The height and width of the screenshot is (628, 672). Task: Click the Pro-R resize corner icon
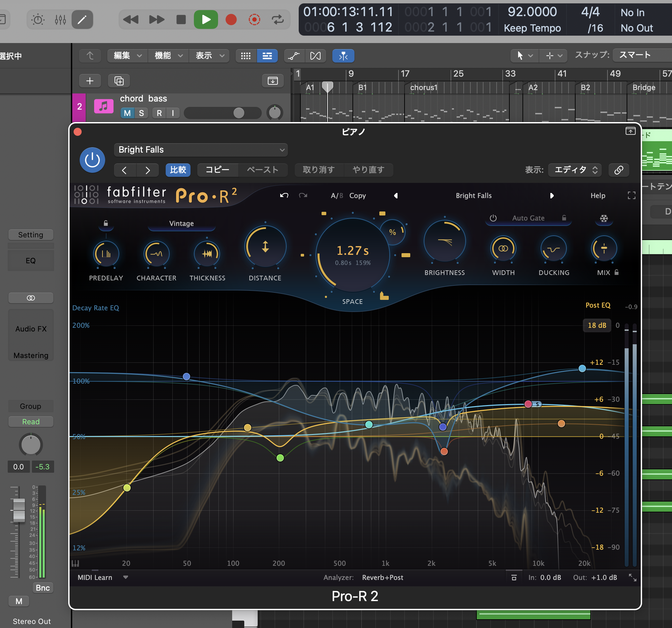point(632,578)
